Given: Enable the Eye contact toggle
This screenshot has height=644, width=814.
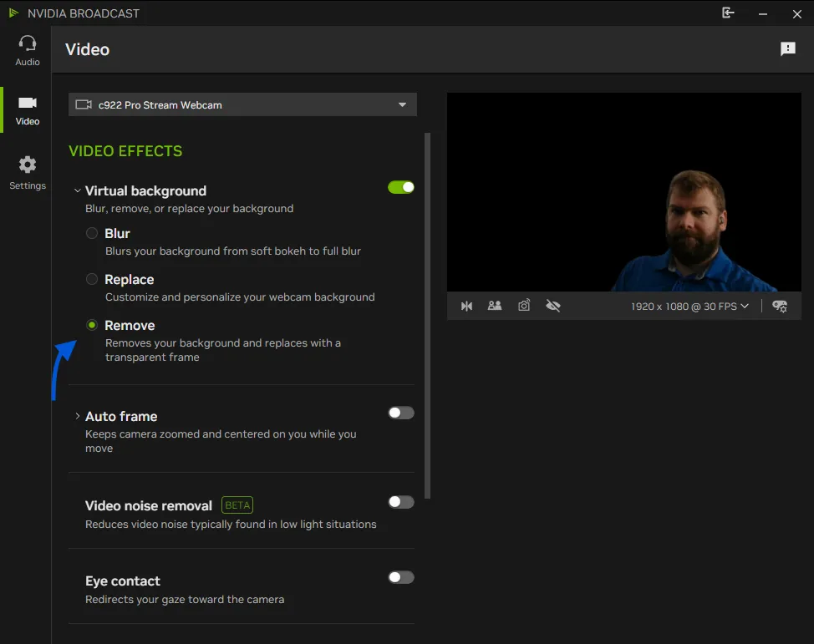Looking at the screenshot, I should click(x=401, y=577).
